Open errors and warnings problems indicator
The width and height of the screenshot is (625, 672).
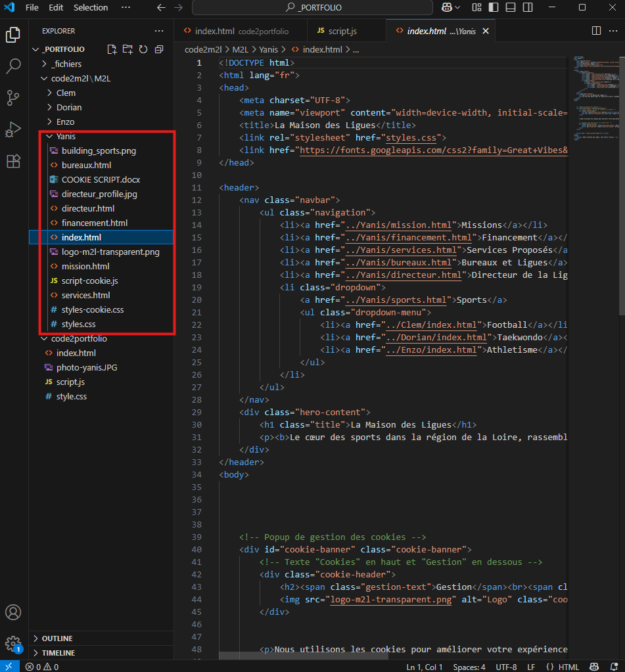click(x=41, y=667)
